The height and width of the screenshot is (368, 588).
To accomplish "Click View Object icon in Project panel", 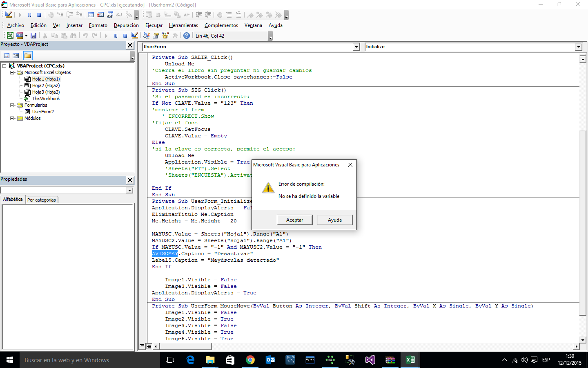I will click(16, 56).
